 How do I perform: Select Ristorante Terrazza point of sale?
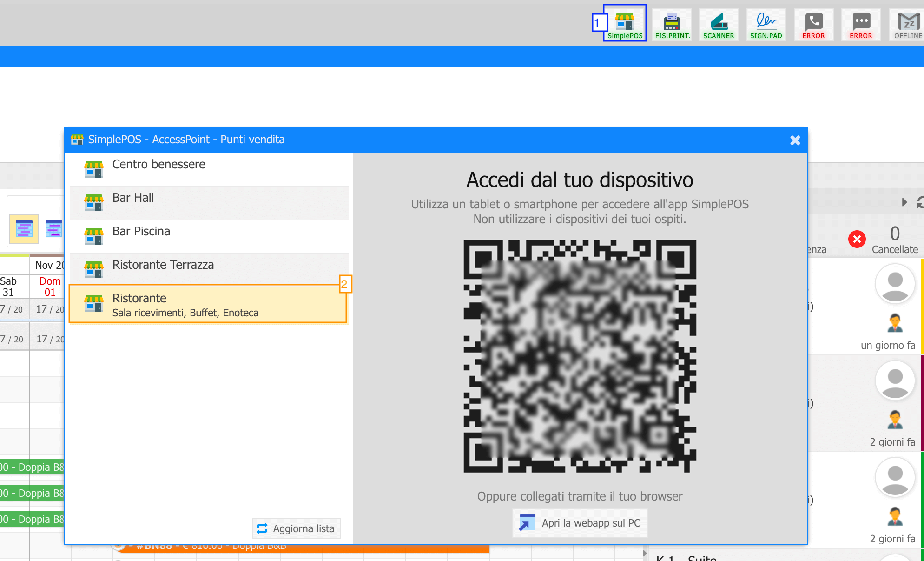[x=209, y=270]
